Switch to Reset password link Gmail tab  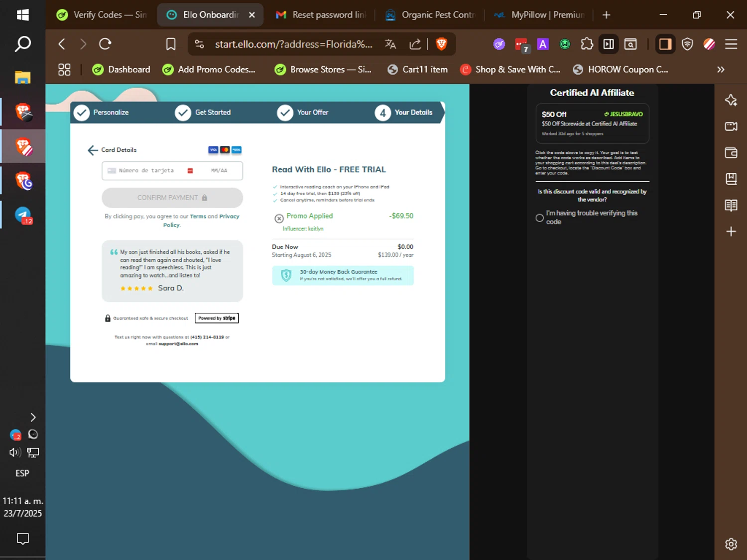click(x=321, y=15)
